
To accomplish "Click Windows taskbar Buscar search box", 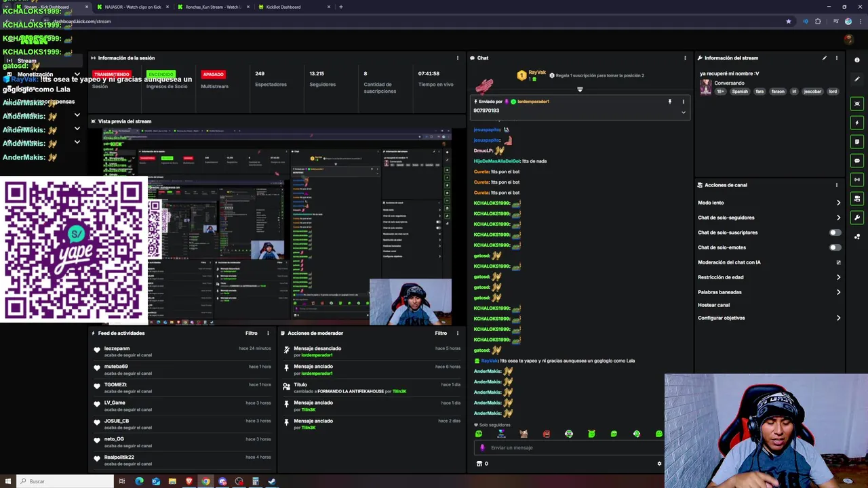I will click(x=64, y=481).
